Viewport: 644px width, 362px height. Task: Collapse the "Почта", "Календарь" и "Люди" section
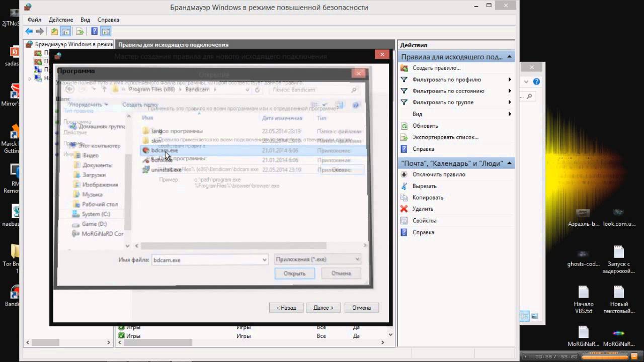click(510, 163)
